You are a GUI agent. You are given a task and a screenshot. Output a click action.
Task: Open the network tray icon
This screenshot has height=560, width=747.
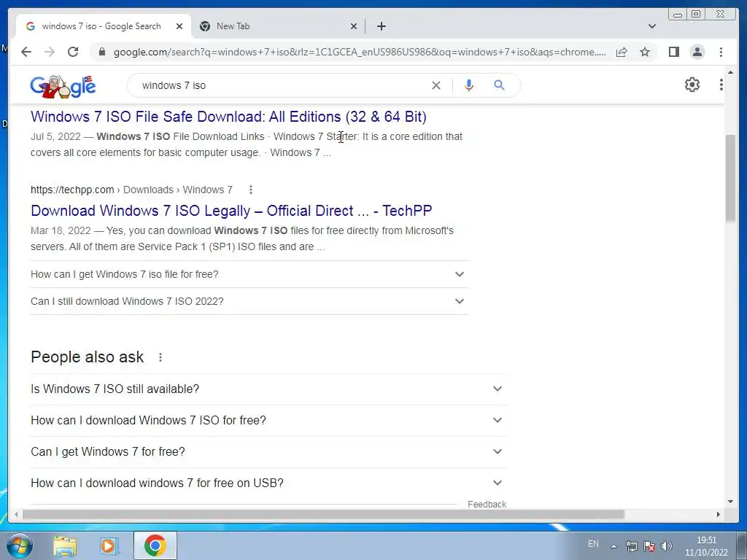(x=631, y=545)
